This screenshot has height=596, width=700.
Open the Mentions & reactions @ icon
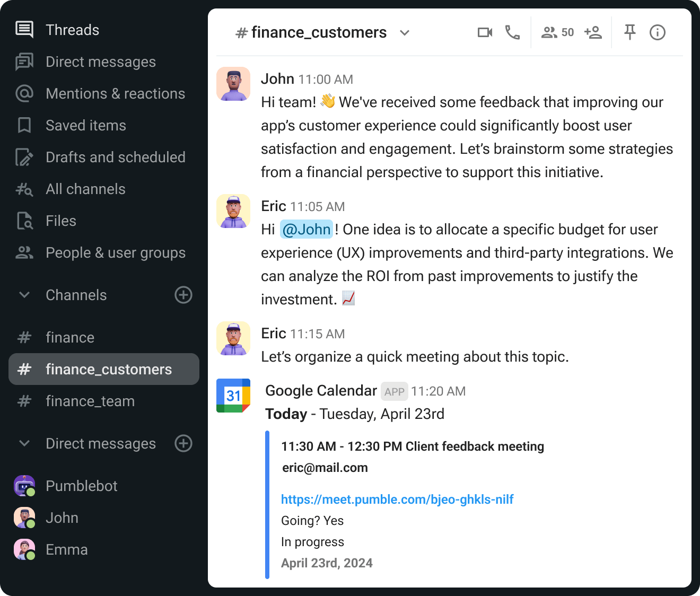coord(24,93)
